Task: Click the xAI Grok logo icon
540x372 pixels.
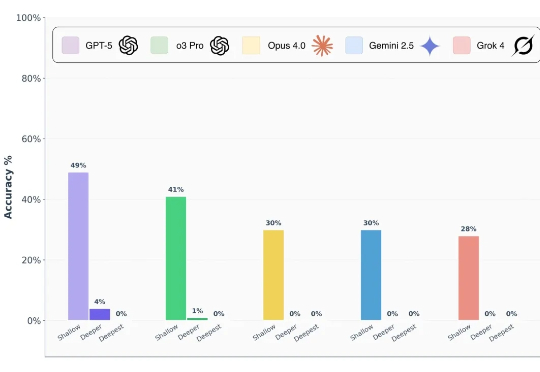Action: pos(523,45)
